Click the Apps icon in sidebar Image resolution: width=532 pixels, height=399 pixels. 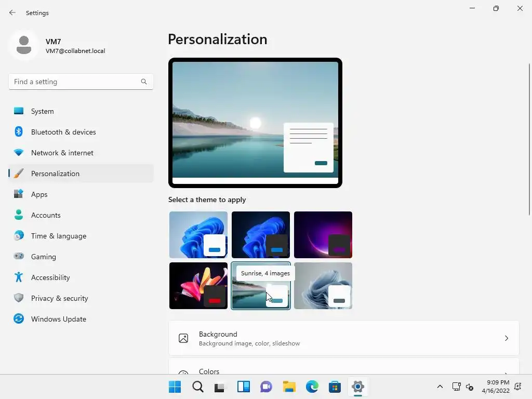point(19,194)
